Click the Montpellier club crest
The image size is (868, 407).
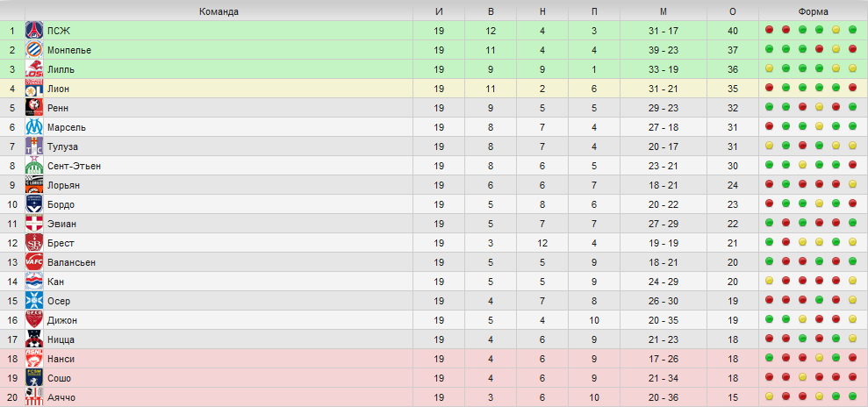point(34,50)
